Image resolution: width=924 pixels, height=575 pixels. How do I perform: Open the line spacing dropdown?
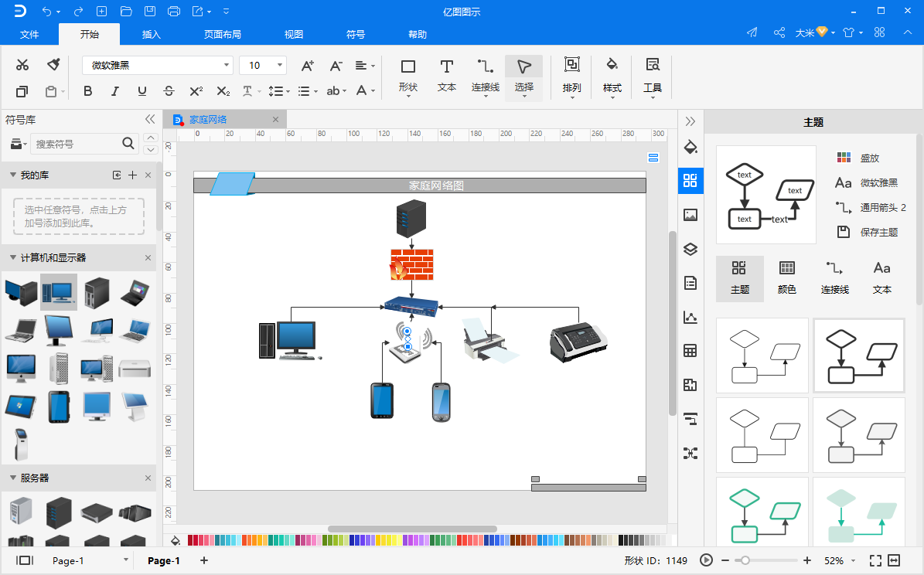[278, 90]
